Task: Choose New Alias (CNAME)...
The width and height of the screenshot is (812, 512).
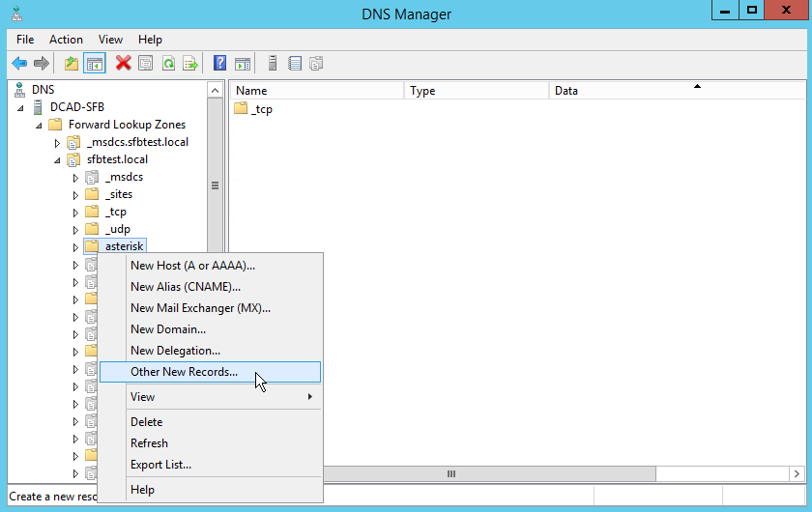Action: point(211,287)
